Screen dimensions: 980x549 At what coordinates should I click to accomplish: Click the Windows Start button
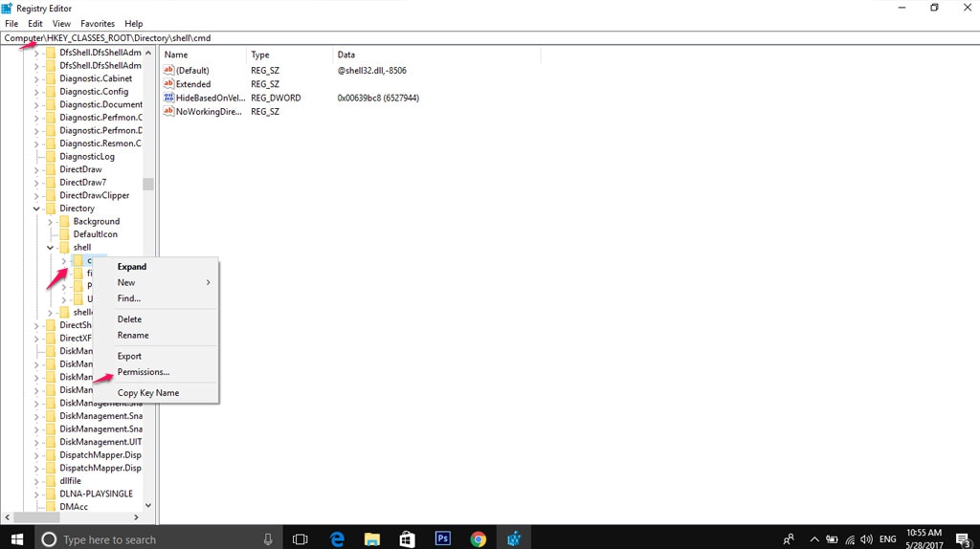17,538
